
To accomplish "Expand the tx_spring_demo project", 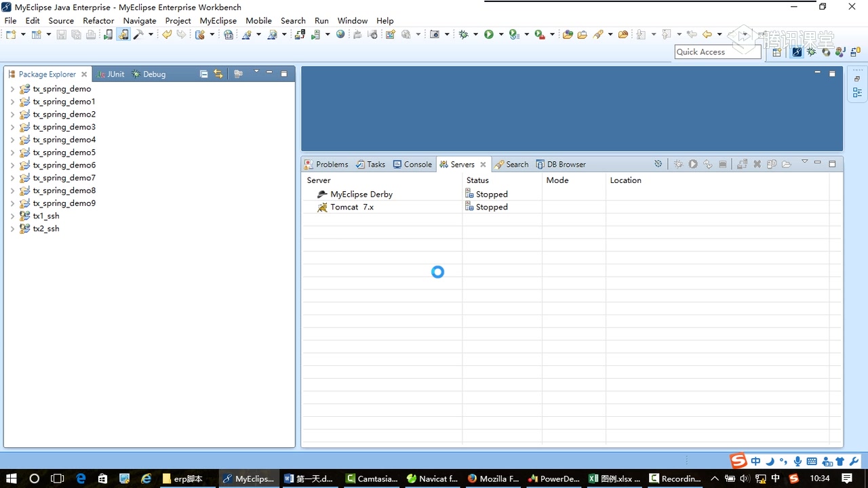I will coord(12,89).
